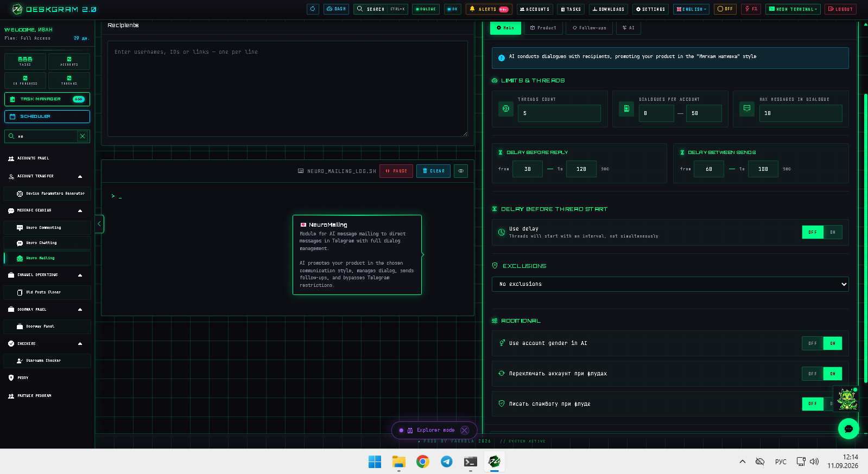
Task: Open Username Checker item
Action: tap(47, 361)
